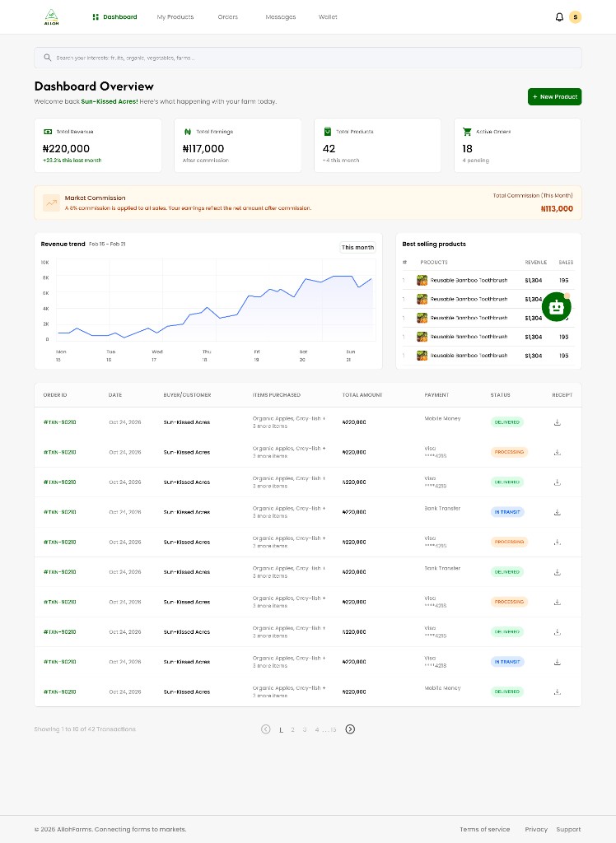
Task: Click the search magnifier icon
Action: (x=47, y=58)
